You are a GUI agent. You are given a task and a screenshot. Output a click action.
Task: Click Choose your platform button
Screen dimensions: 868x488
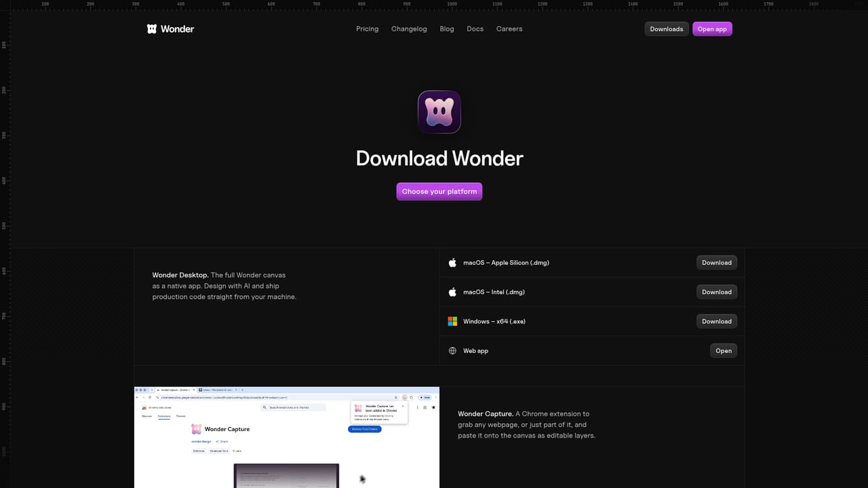point(439,191)
